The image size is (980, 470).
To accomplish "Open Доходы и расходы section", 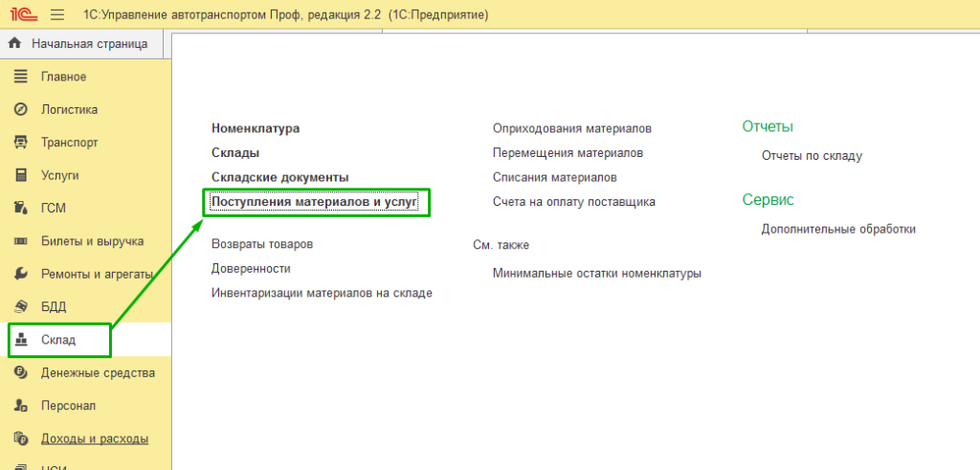I will point(94,438).
